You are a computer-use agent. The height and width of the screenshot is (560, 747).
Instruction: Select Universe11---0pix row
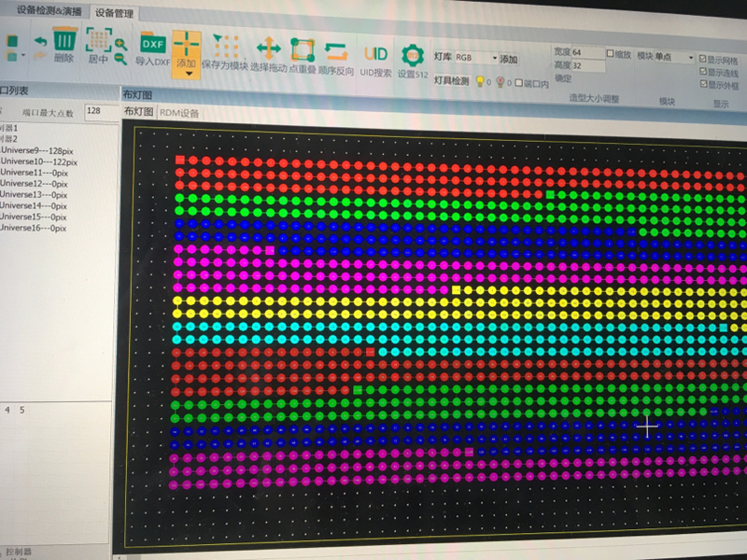[x=35, y=173]
